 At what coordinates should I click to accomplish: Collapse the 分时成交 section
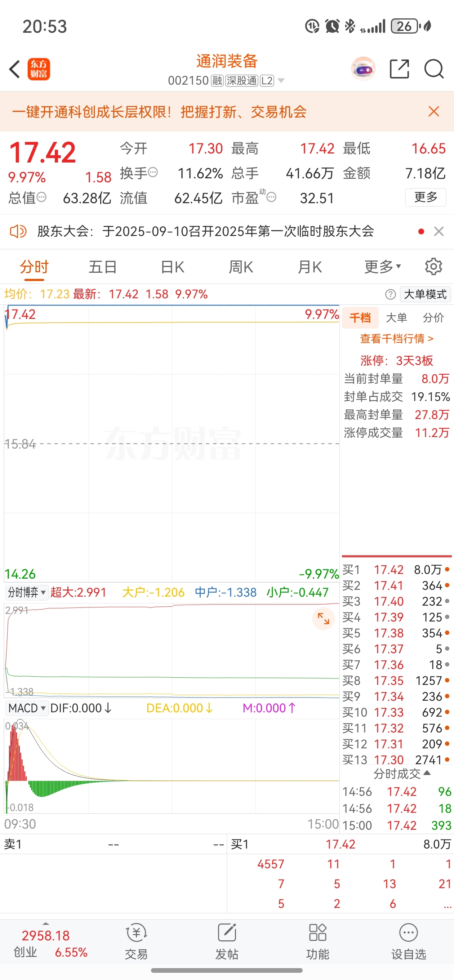[x=402, y=774]
